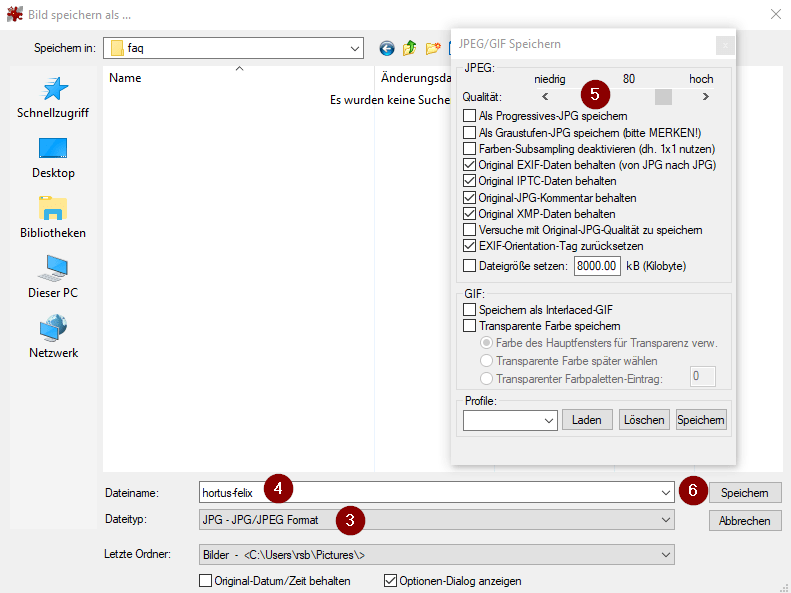Sort files by Name column header
This screenshot has height=593, width=791.
click(125, 78)
